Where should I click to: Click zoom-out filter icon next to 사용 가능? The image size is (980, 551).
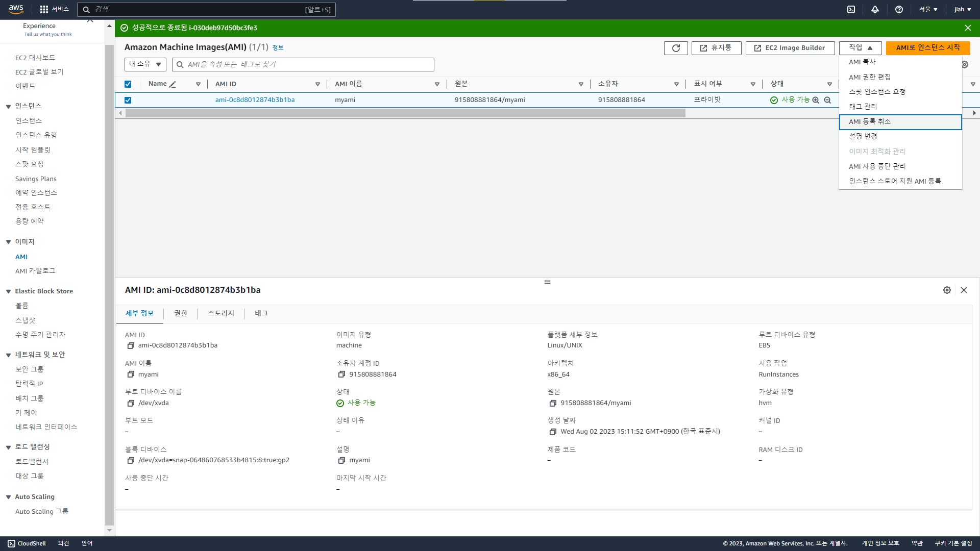tap(827, 100)
